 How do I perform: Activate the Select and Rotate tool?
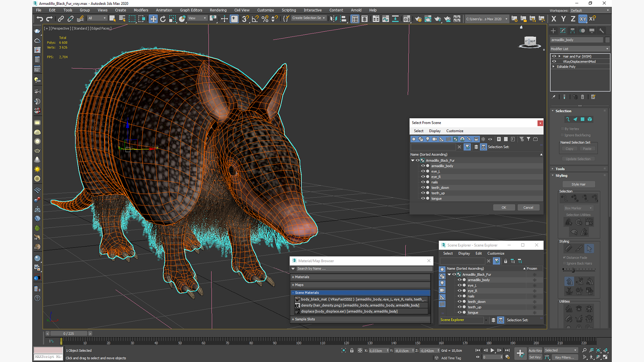click(163, 19)
